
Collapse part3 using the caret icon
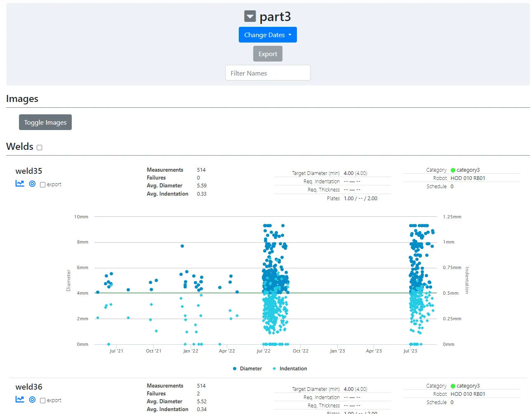click(250, 17)
